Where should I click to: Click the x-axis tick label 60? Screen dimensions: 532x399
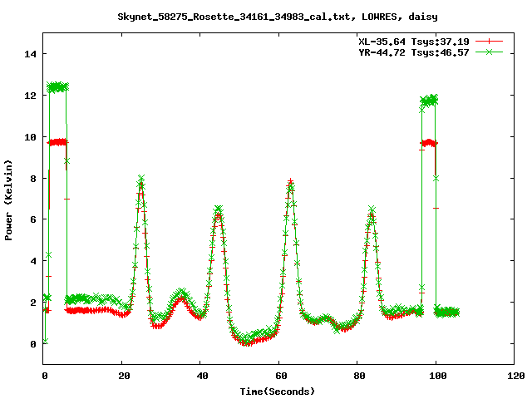281,376
